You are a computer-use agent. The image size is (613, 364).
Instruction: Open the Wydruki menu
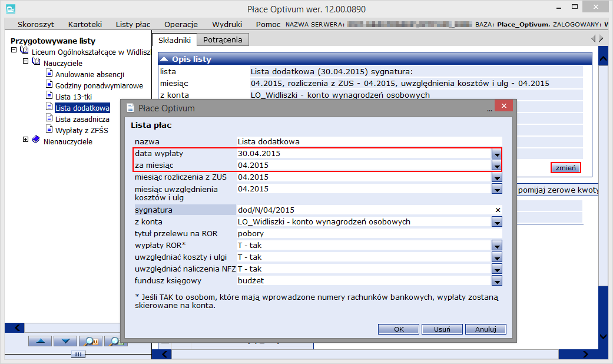click(227, 24)
